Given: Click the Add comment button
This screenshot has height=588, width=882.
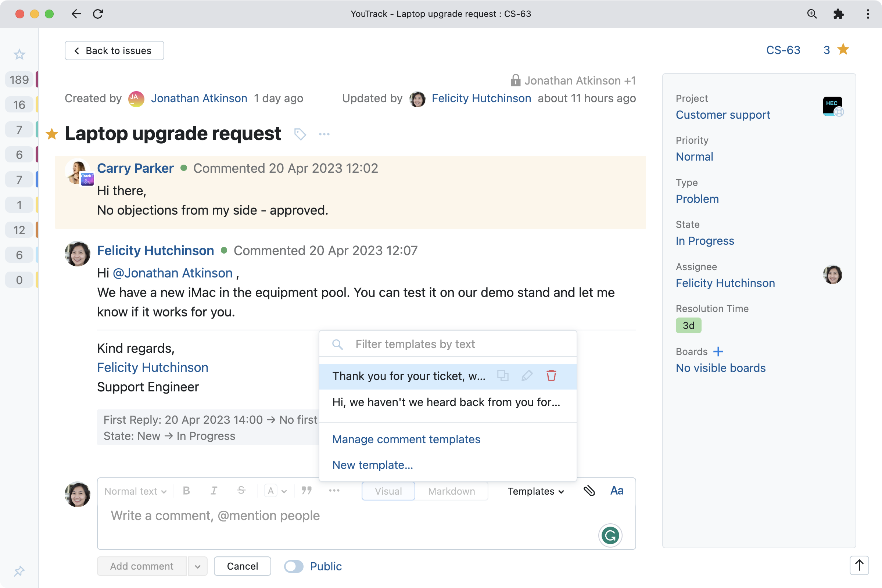Looking at the screenshot, I should click(x=141, y=566).
